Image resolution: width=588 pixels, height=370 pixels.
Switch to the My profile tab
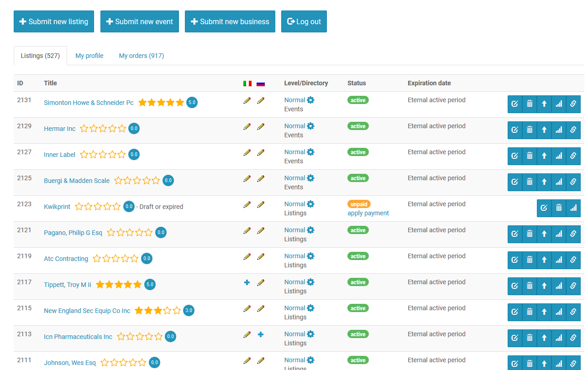click(x=89, y=56)
